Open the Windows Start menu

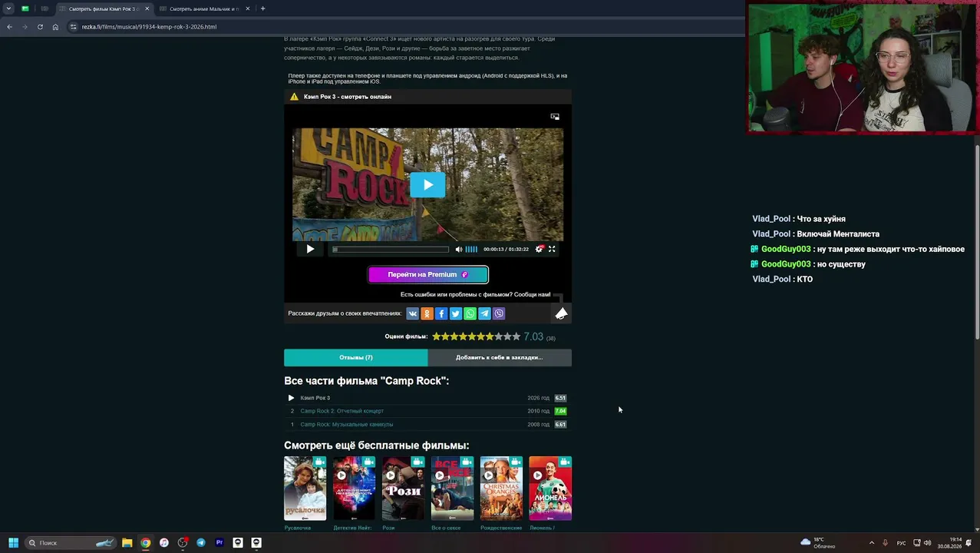pyautogui.click(x=13, y=542)
